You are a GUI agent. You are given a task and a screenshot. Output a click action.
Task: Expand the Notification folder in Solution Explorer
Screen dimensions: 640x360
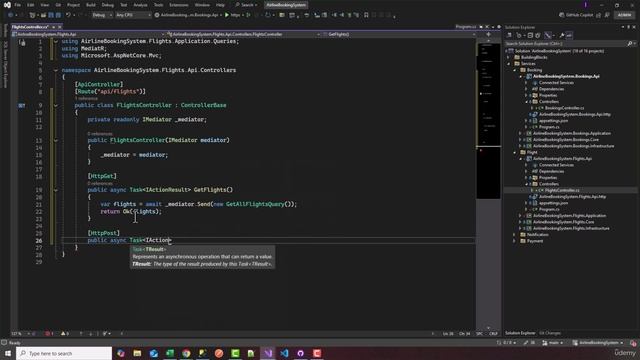click(514, 235)
